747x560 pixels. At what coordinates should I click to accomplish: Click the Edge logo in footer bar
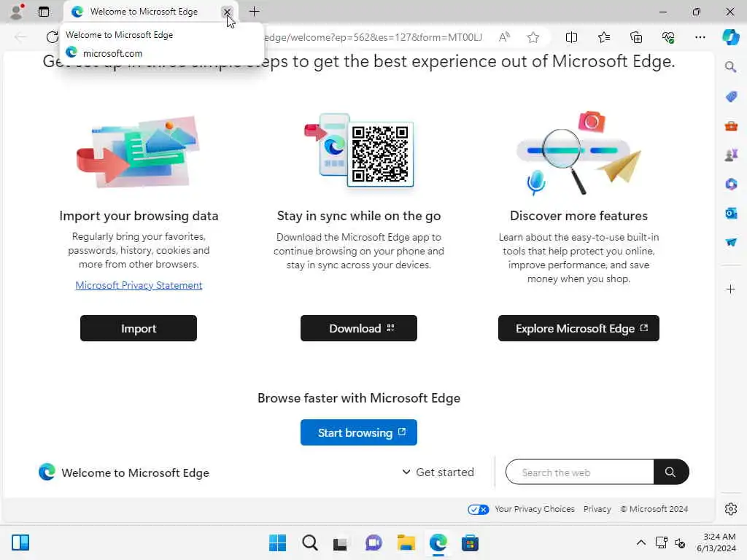pyautogui.click(x=47, y=472)
